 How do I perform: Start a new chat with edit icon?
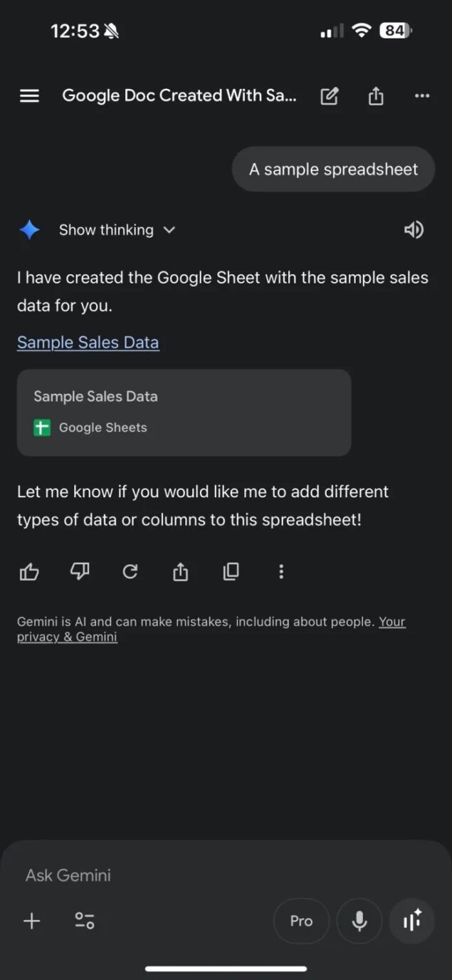point(330,96)
